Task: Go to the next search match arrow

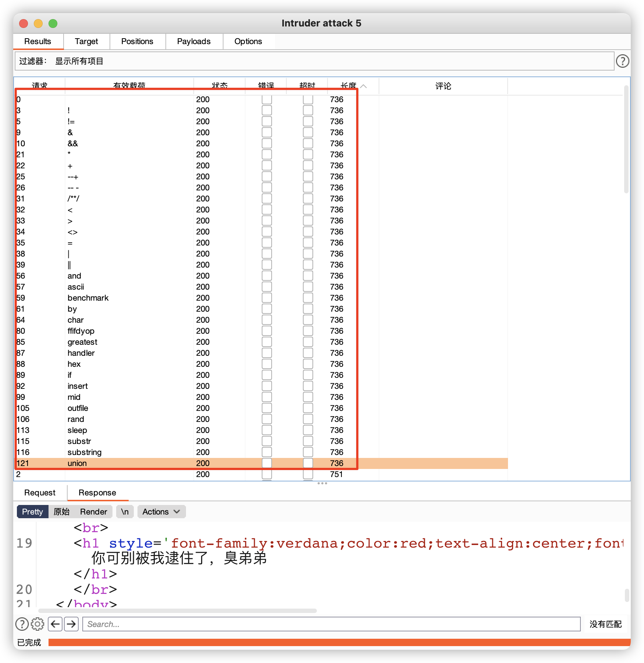Action: click(71, 624)
